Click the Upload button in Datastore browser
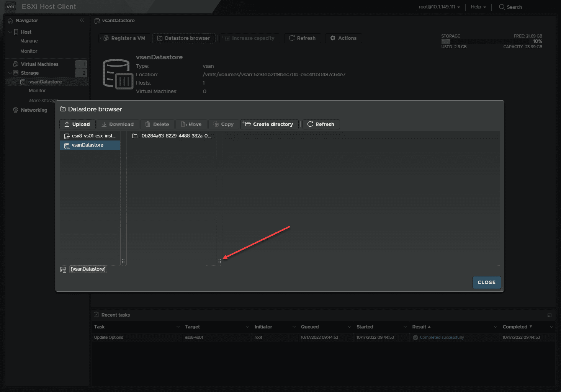 (x=77, y=124)
